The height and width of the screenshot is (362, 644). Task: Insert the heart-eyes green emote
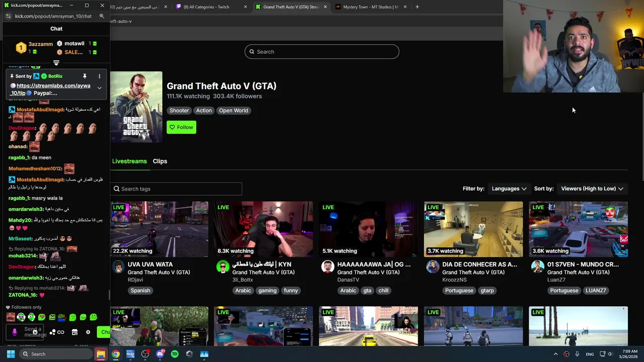42,317
